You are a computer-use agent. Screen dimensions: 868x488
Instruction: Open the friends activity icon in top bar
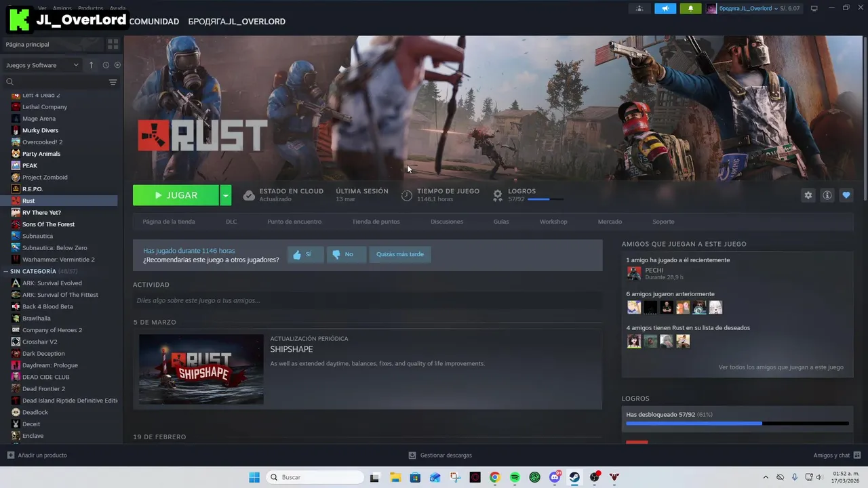coord(639,9)
